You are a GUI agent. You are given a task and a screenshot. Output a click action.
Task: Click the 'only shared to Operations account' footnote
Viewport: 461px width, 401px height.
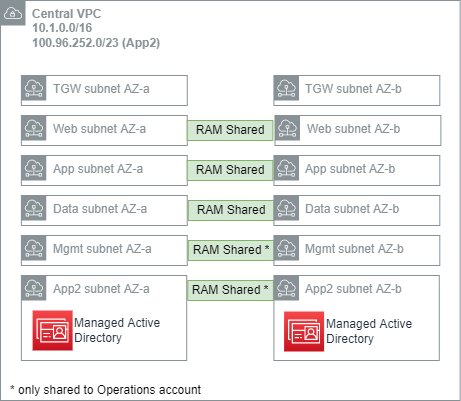pyautogui.click(x=106, y=389)
